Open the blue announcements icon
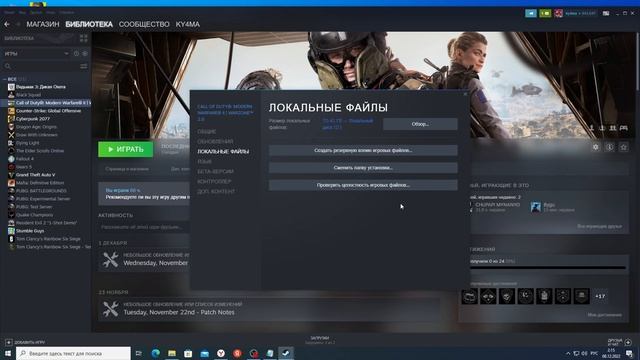This screenshot has width=640, height=360. tap(531, 13)
